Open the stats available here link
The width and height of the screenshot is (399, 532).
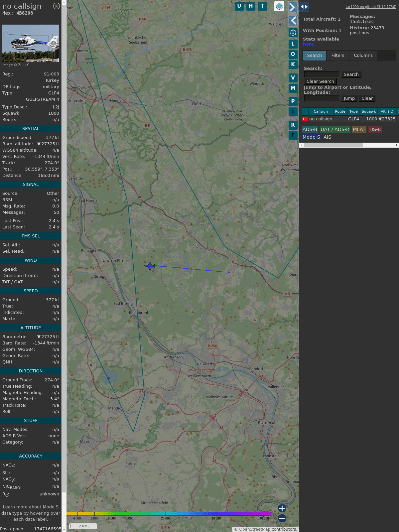[308, 44]
